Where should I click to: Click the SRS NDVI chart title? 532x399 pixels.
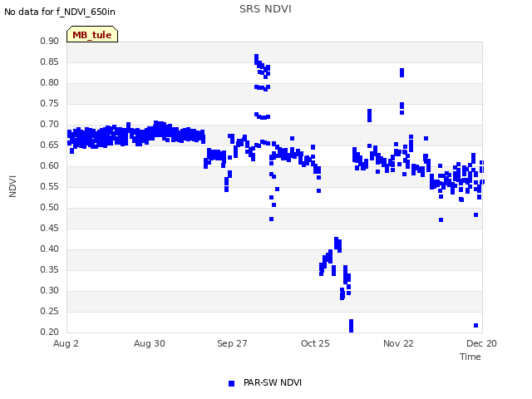(x=265, y=9)
